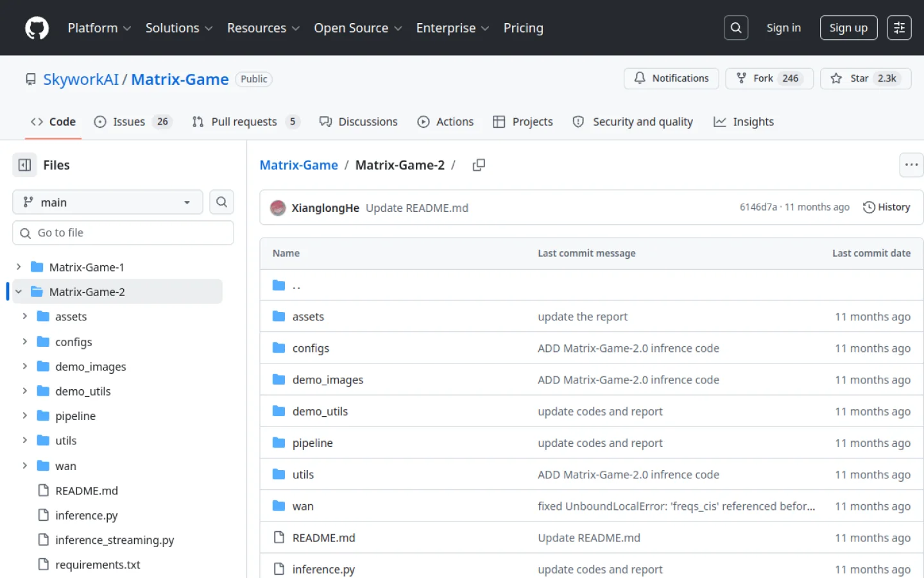Expand the demo_images folder in the tree
Screen dimensions: 924x578
[25, 366]
